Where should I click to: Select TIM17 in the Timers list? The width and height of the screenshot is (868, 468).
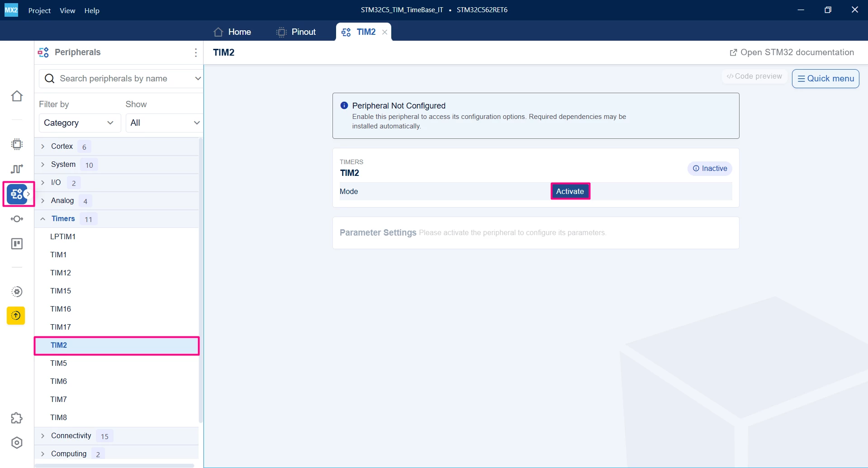click(117, 327)
